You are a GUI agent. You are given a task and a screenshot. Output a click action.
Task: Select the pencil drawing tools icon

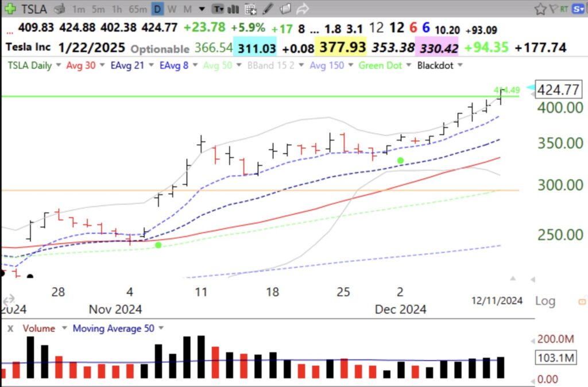(x=266, y=9)
